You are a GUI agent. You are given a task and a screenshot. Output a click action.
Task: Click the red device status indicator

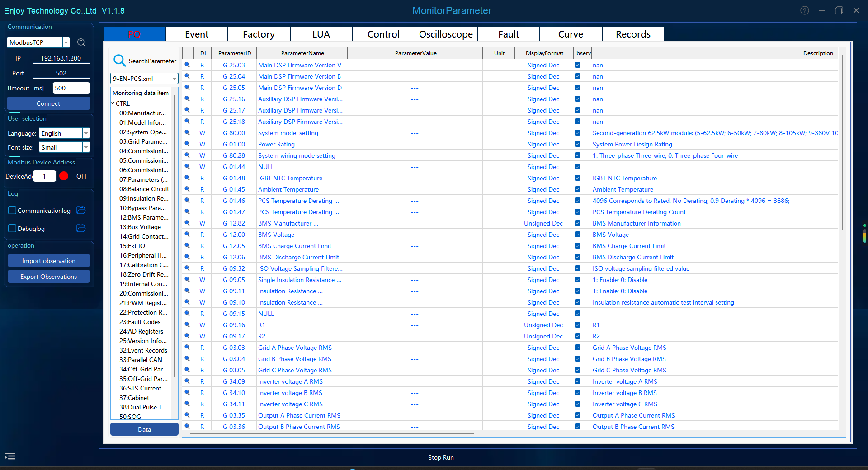[64, 176]
